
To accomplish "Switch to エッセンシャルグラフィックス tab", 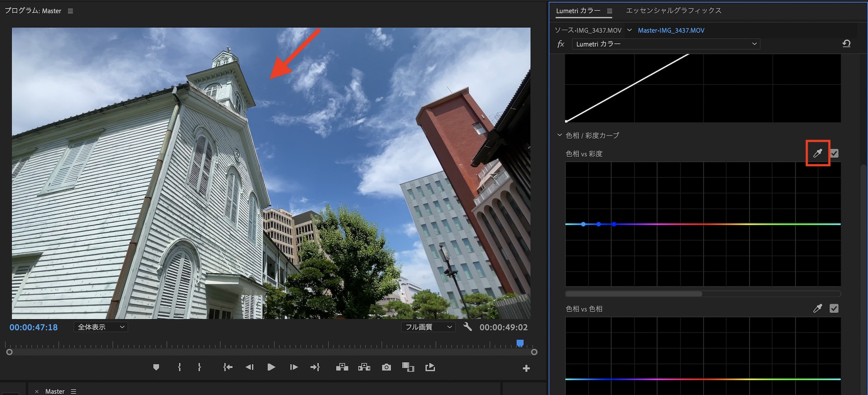I will [x=674, y=10].
